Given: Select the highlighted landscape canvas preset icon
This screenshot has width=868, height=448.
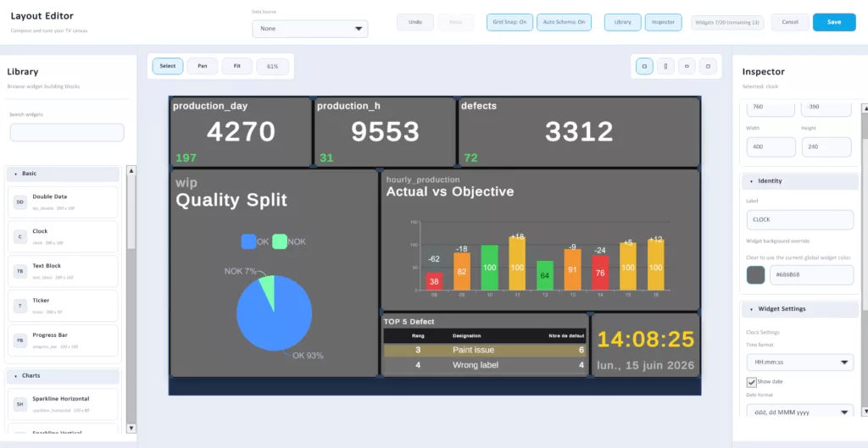Looking at the screenshot, I should pos(644,66).
